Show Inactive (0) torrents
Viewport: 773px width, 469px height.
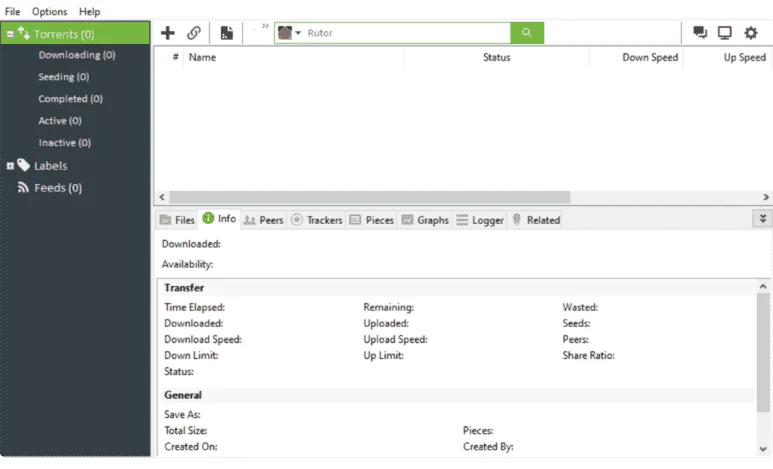coord(65,143)
